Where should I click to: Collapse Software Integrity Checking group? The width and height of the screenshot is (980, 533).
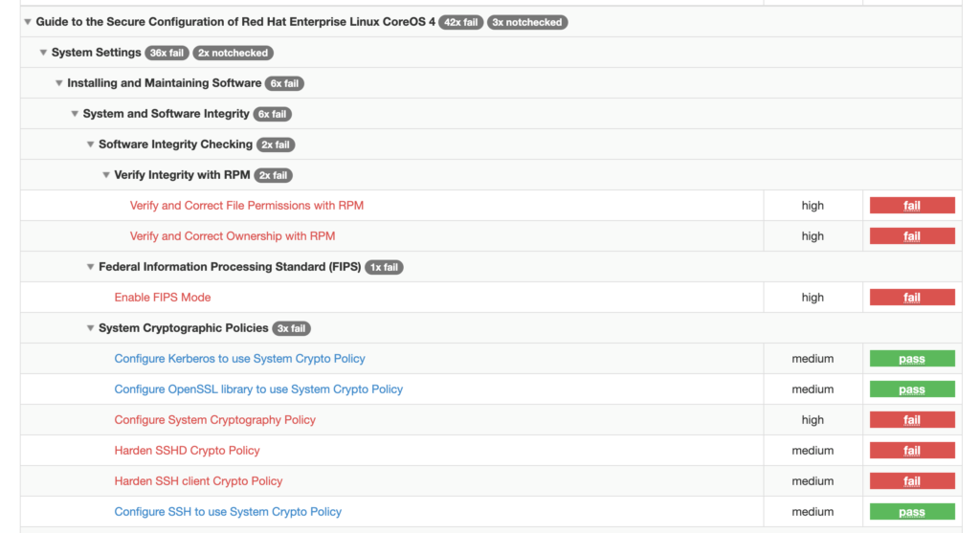[x=91, y=144]
